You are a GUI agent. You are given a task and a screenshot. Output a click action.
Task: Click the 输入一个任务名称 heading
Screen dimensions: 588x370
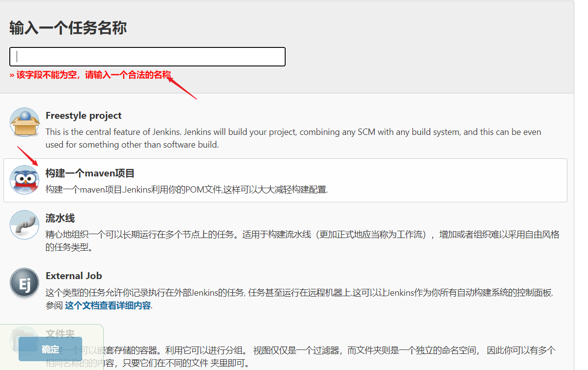click(68, 28)
